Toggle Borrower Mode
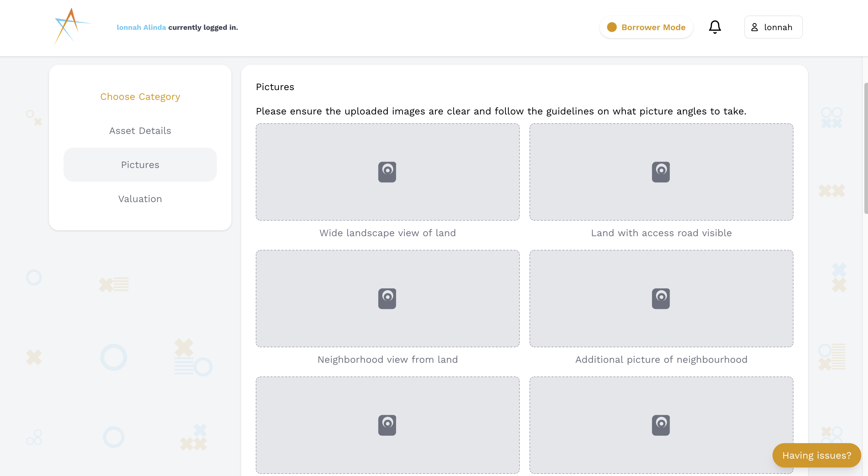 click(x=646, y=27)
